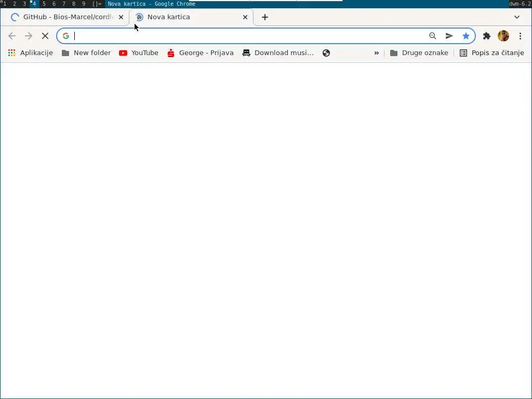This screenshot has height=399, width=532.
Task: Close the GitHub tab
Action: (121, 17)
